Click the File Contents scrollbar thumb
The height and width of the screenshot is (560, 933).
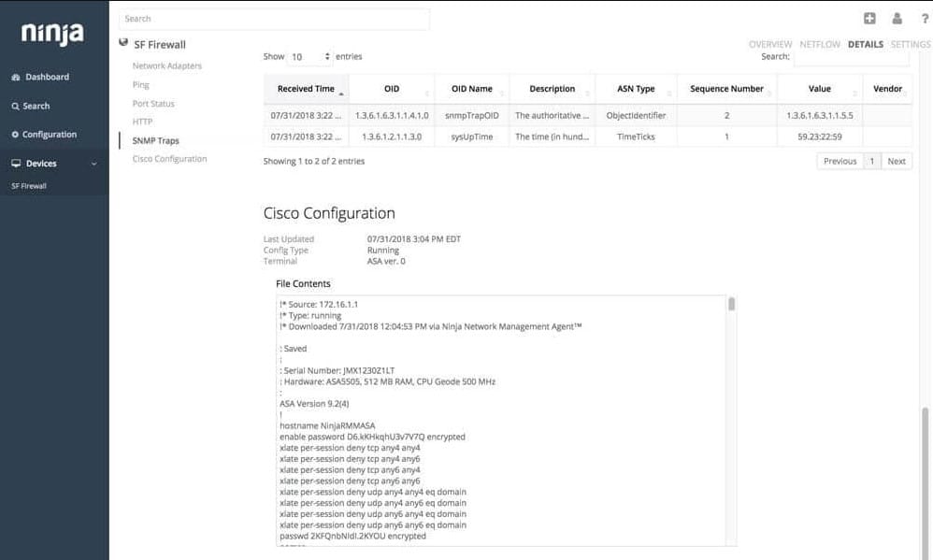point(731,304)
